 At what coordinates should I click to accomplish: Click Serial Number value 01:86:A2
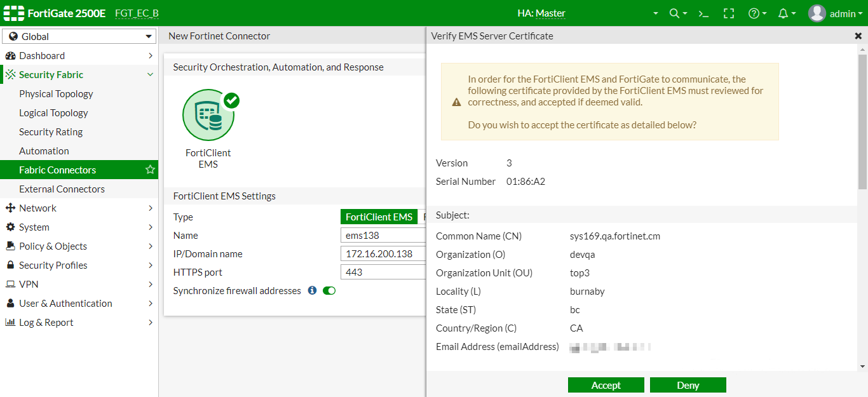526,182
